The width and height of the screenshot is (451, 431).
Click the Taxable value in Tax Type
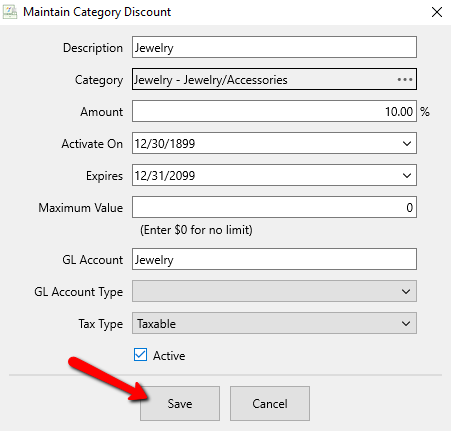point(156,324)
